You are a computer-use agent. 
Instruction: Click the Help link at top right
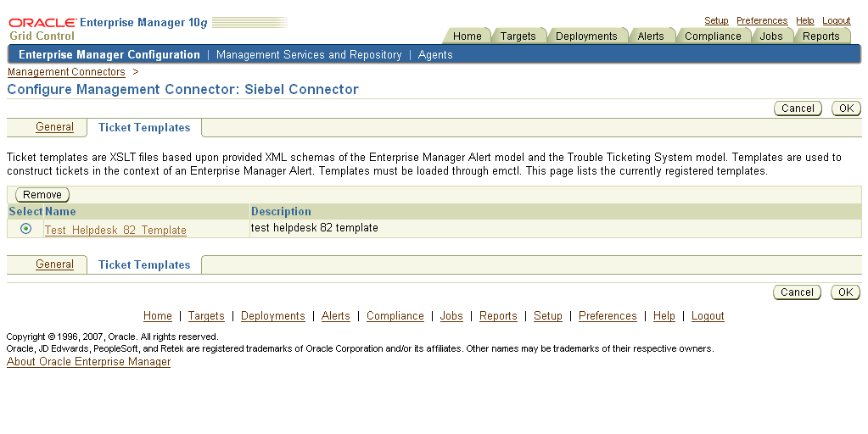(x=805, y=20)
